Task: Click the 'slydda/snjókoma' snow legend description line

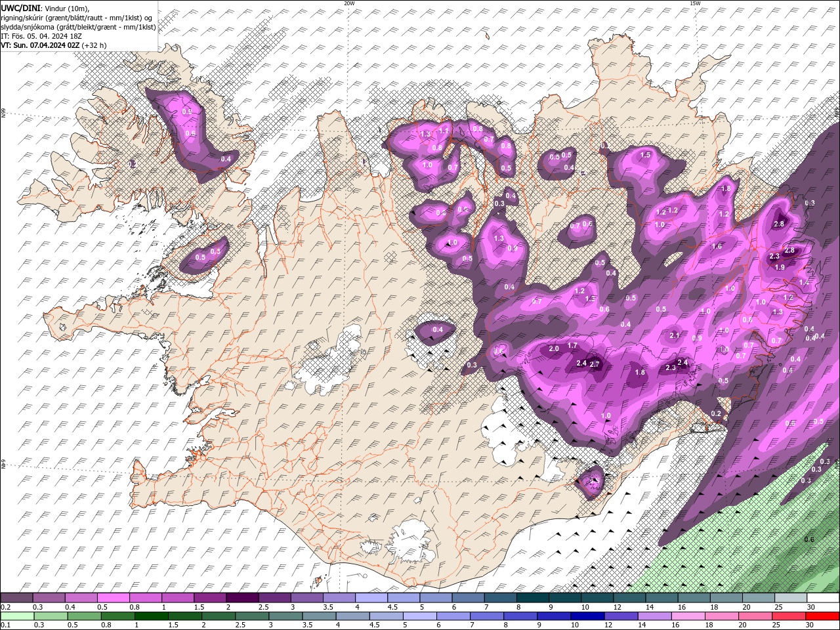Action: [x=78, y=26]
